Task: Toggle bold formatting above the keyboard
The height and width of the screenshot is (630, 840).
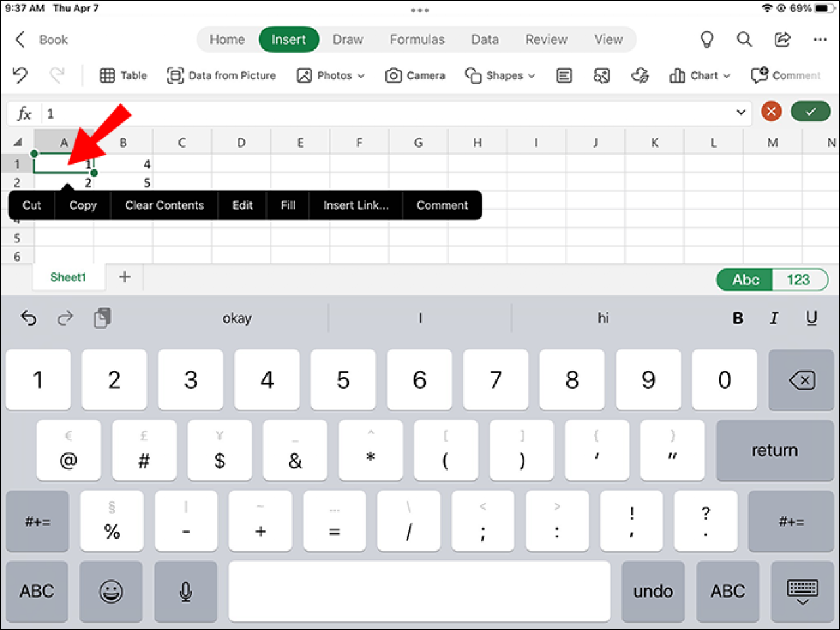Action: (x=738, y=318)
